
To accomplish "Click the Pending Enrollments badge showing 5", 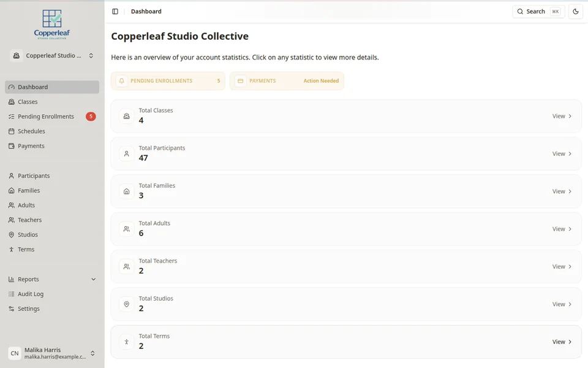I will (91, 116).
